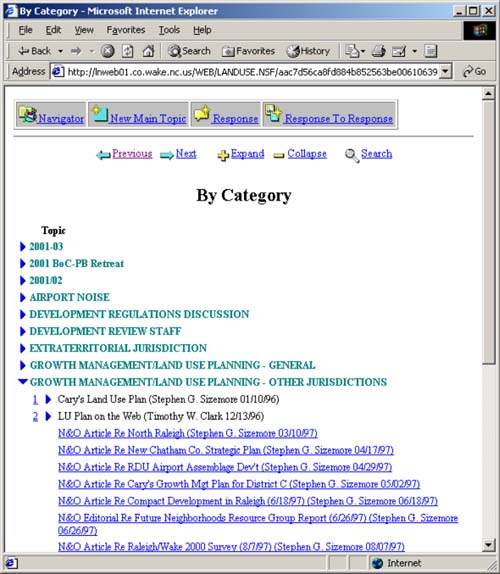
Task: Open the Favorites menu
Action: (x=126, y=30)
